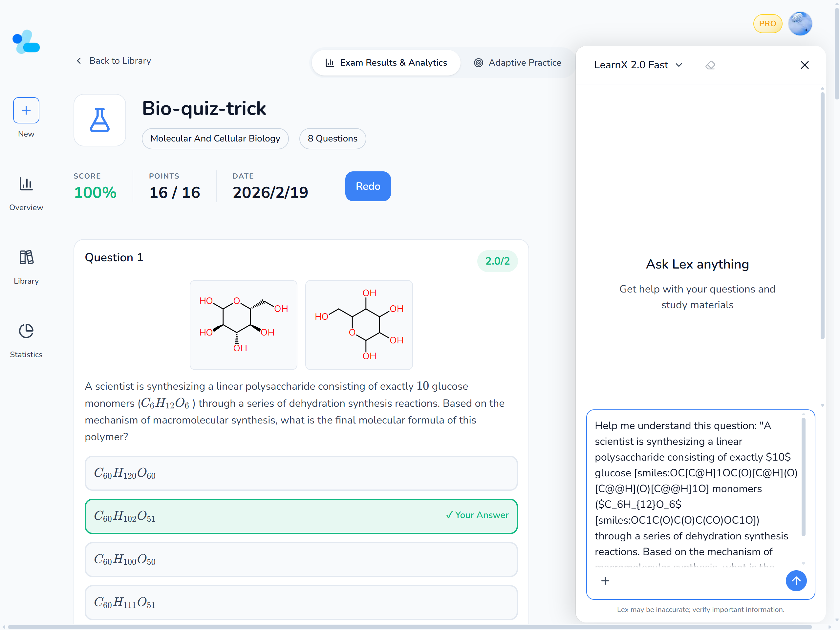
Task: Expand the LearnX 2.0 Fast model dropdown
Action: point(638,65)
